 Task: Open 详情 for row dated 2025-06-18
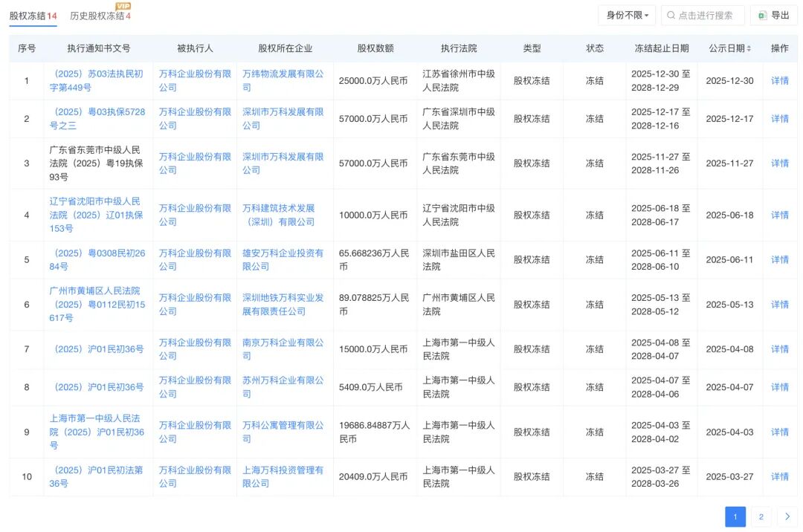[779, 215]
